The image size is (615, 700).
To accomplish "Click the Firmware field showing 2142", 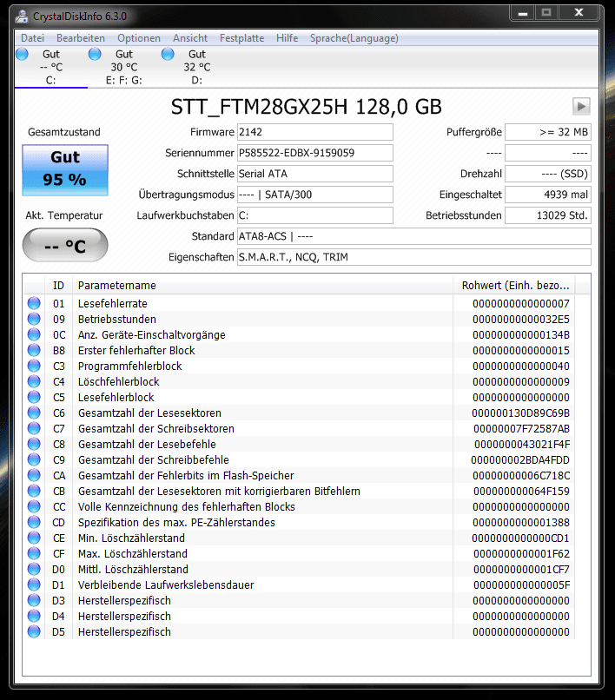I will (314, 132).
